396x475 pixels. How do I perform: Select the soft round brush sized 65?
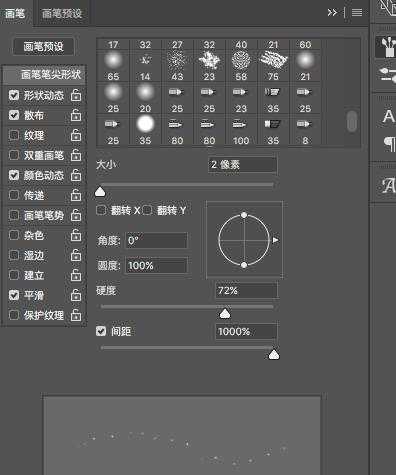(x=113, y=66)
